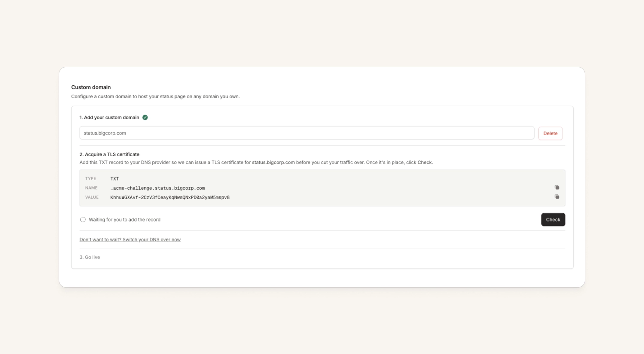Click the NAME row label

[91, 188]
